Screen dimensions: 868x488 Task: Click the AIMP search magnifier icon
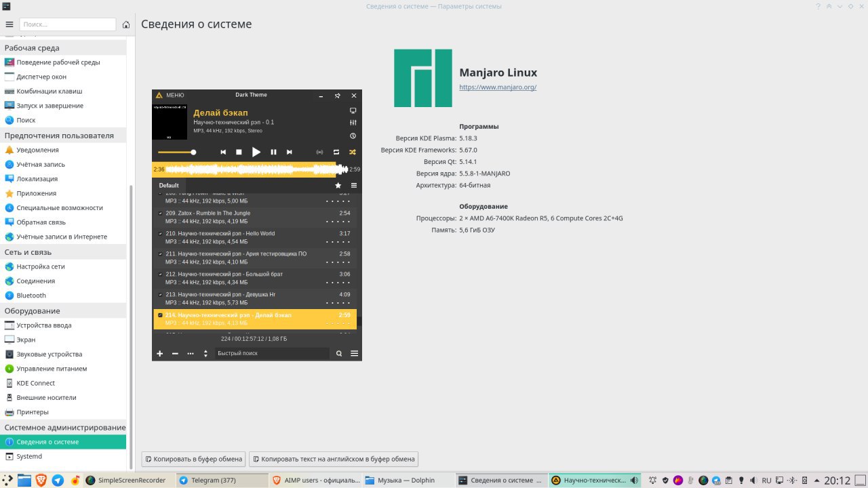click(x=339, y=353)
